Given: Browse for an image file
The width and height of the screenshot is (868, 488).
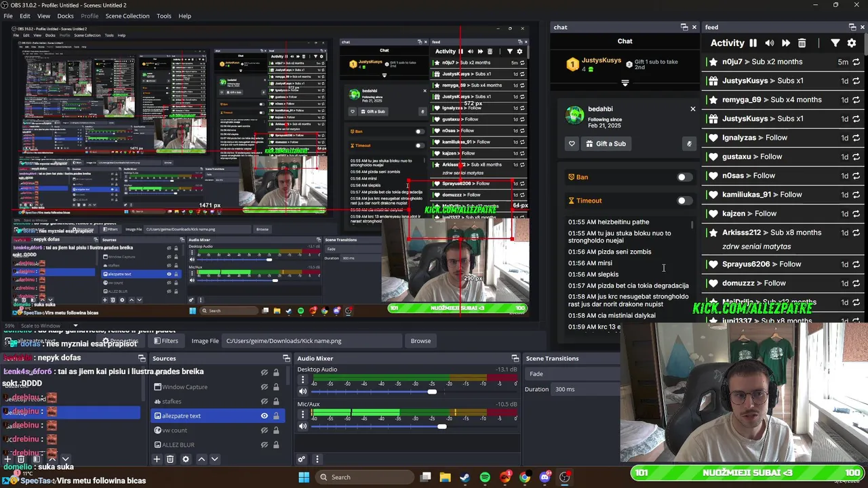Looking at the screenshot, I should (420, 341).
